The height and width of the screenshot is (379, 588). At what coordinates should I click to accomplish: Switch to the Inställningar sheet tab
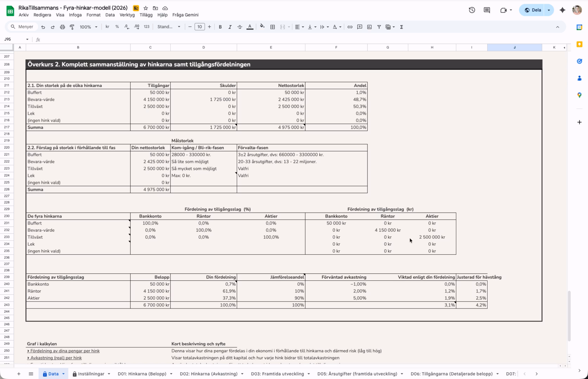click(91, 374)
